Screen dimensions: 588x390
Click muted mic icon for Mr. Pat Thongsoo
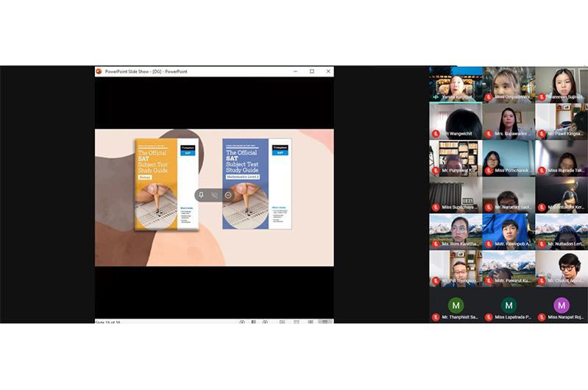pyautogui.click(x=436, y=280)
